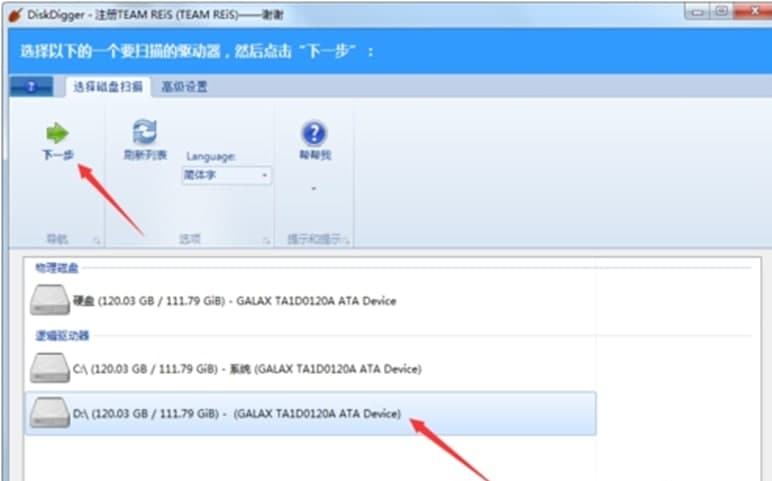Select the C:\ logical drive row

(310, 369)
